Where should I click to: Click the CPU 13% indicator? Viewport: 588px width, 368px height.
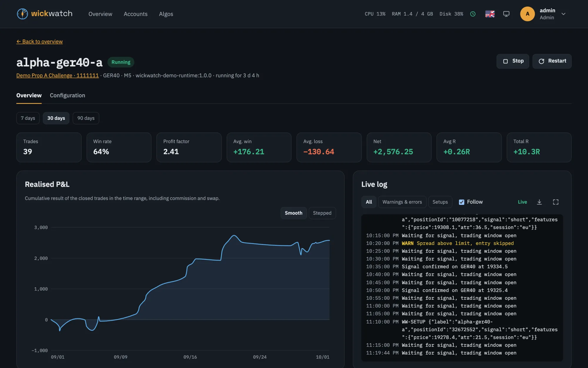point(375,14)
